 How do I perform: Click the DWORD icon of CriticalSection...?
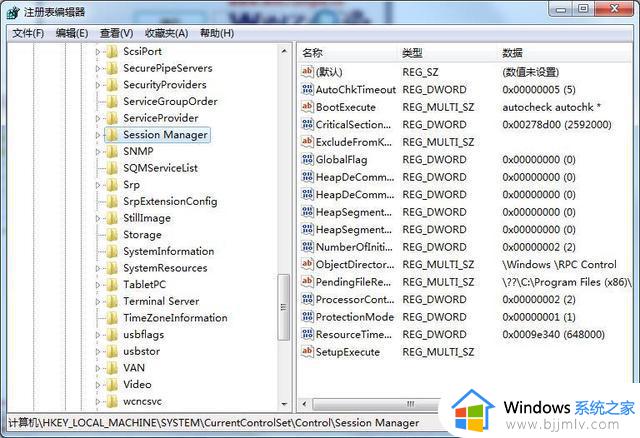tap(307, 125)
